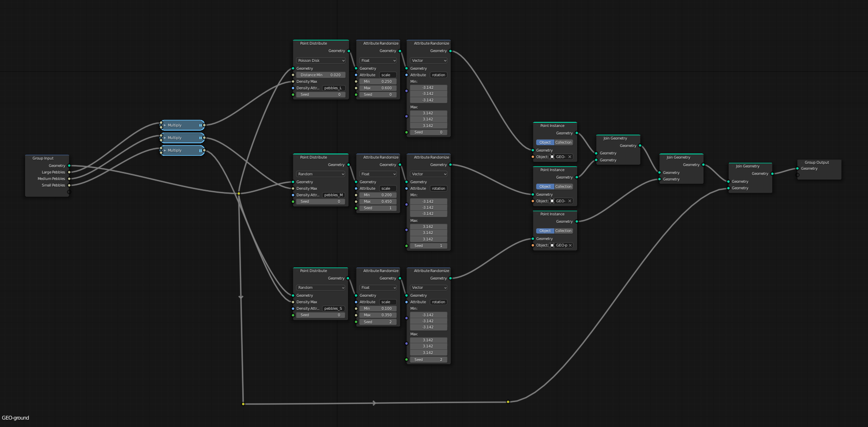Screen dimensions: 868x427
Task: Expand the bottom Multiply node with its arrow
Action: 164,150
